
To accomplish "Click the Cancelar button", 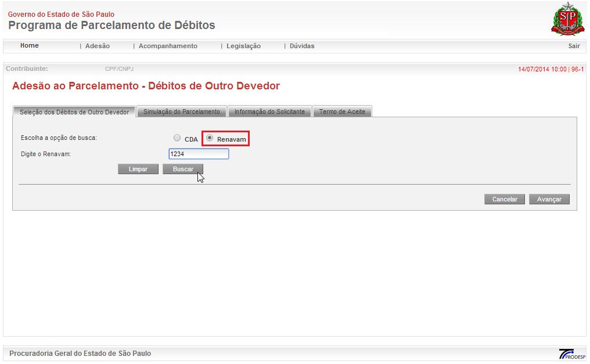I will coord(505,199).
